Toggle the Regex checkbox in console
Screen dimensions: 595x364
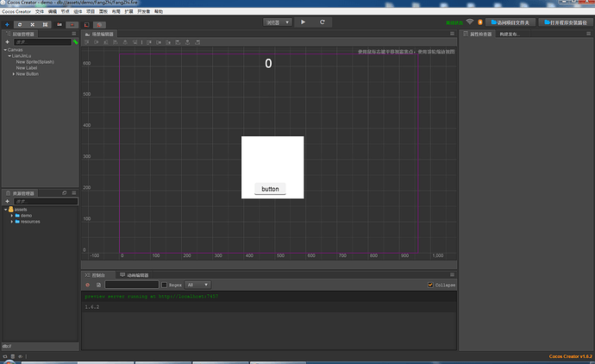[x=165, y=285]
